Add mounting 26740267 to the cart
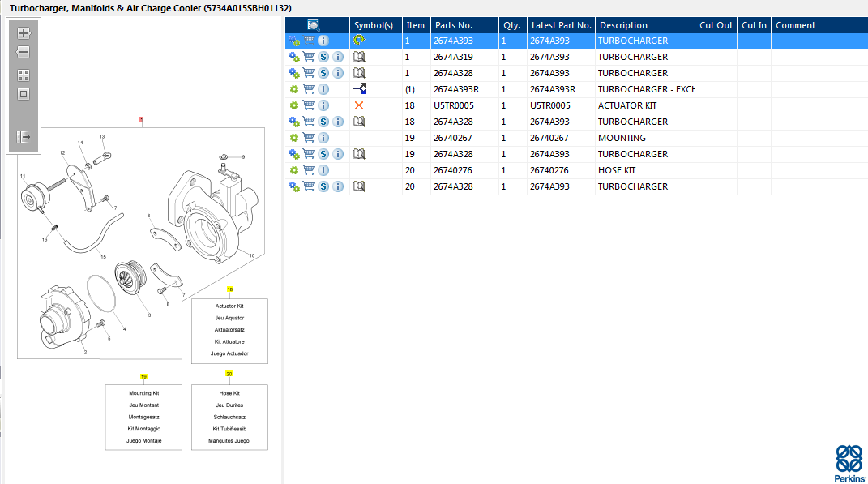Viewport: 868px width, 484px height. 309,138
